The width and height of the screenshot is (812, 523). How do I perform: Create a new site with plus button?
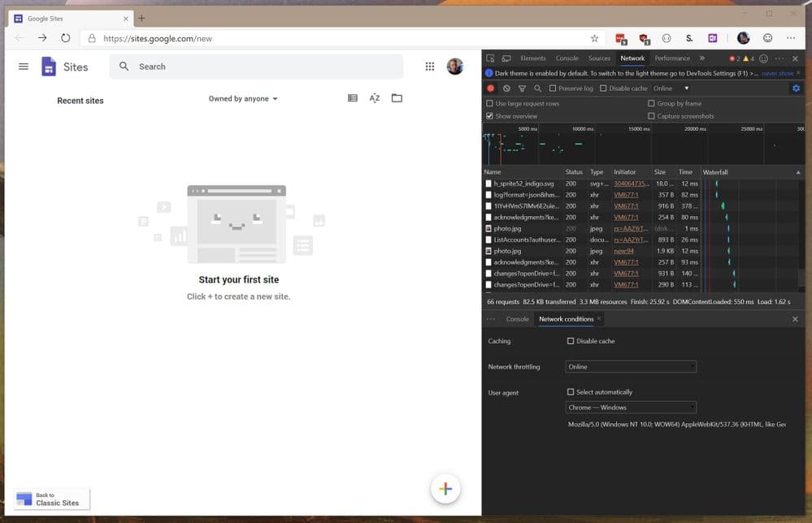pos(445,488)
